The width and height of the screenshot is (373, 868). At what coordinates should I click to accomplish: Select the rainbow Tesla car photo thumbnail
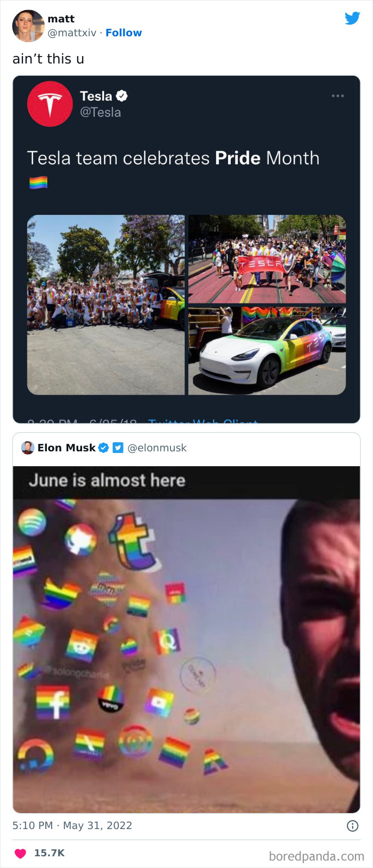[x=266, y=350]
